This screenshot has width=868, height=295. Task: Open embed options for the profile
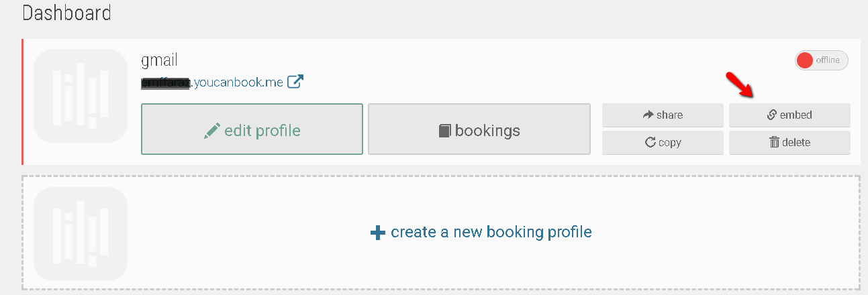click(789, 115)
